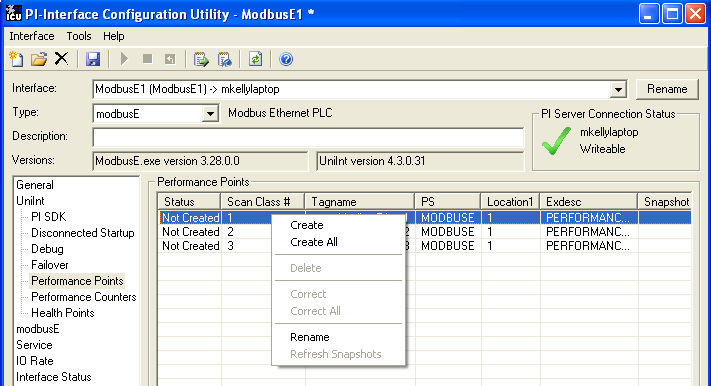Click the New Interface toolbar icon
This screenshot has height=386, width=711.
coord(17,59)
